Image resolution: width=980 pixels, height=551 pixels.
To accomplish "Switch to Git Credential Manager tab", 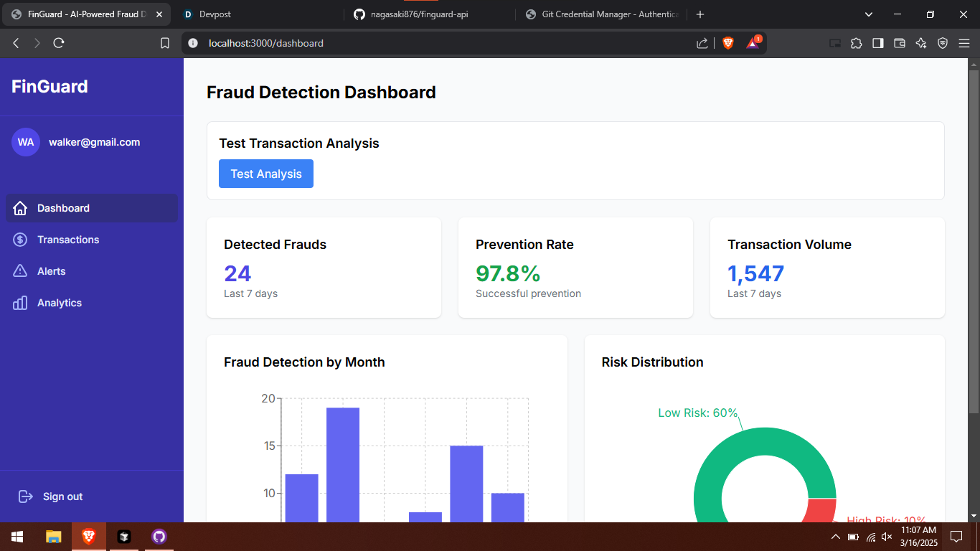I will click(601, 14).
